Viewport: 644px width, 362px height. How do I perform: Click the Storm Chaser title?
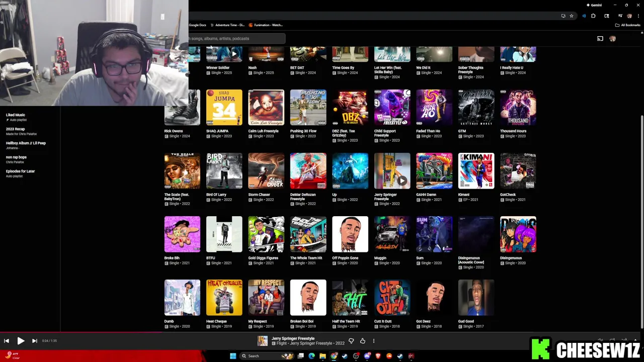(259, 195)
